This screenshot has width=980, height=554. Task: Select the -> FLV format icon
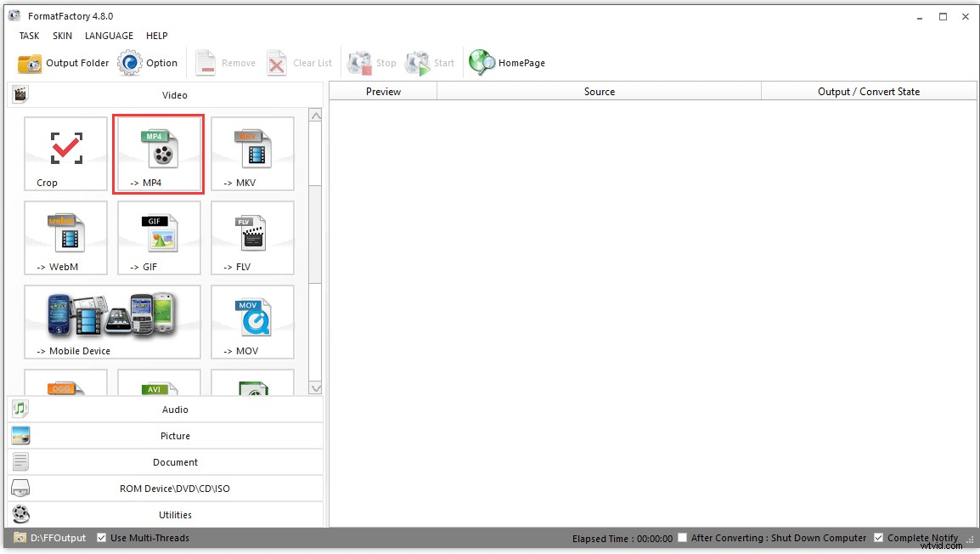point(252,238)
